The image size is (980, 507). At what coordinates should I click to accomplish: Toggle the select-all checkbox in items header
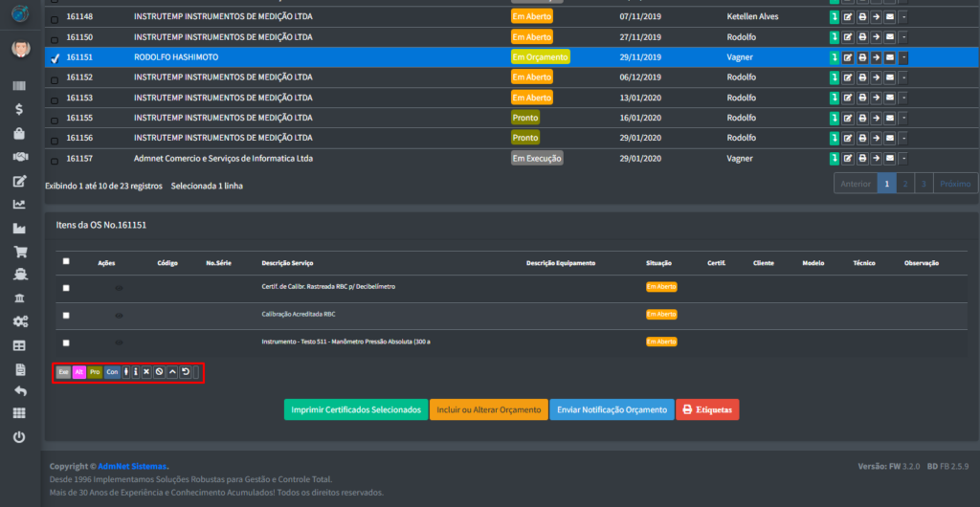65,261
